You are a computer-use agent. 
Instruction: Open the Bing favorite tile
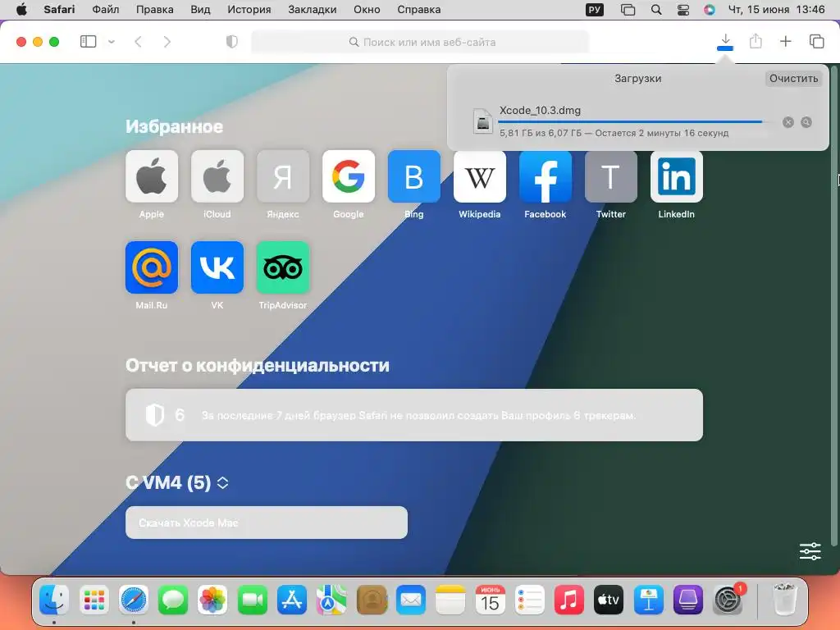414,176
